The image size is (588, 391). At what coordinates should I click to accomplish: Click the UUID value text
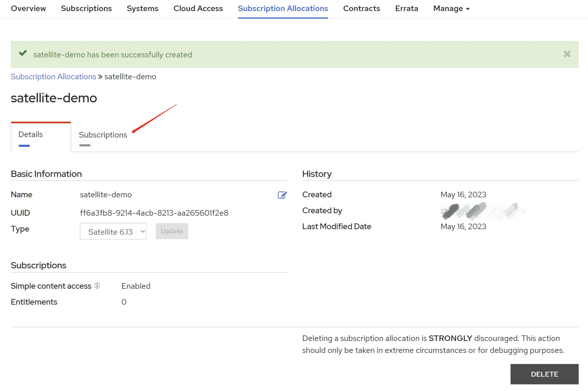[x=154, y=213]
